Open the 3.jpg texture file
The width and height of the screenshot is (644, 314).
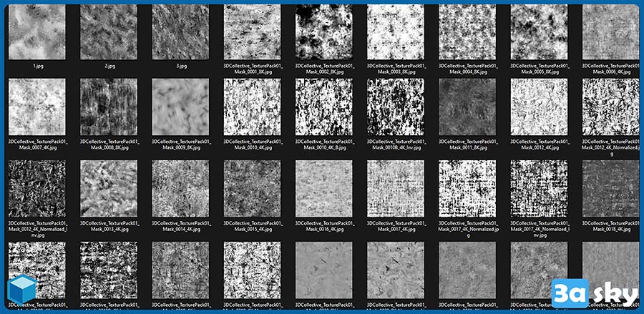[180, 32]
